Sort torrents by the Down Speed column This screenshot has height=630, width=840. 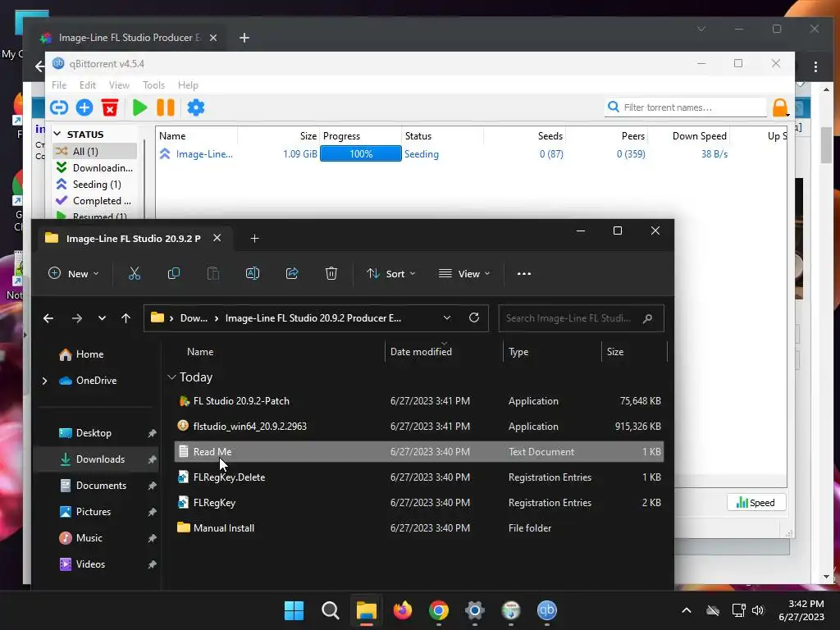pyautogui.click(x=699, y=136)
